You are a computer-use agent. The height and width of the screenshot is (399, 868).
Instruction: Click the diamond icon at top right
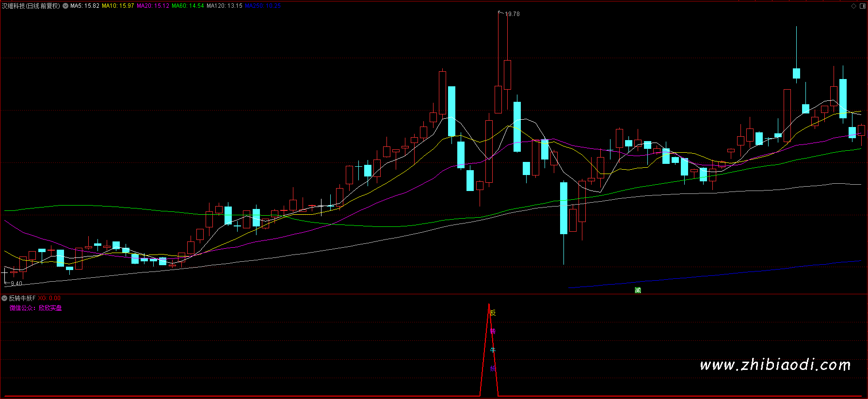pyautogui.click(x=853, y=6)
